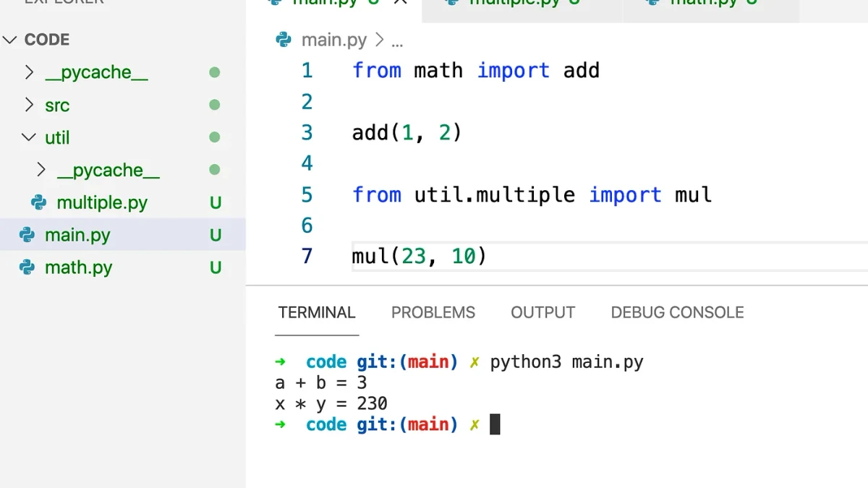Switch to the PROBLEMS panel tab

coord(433,312)
